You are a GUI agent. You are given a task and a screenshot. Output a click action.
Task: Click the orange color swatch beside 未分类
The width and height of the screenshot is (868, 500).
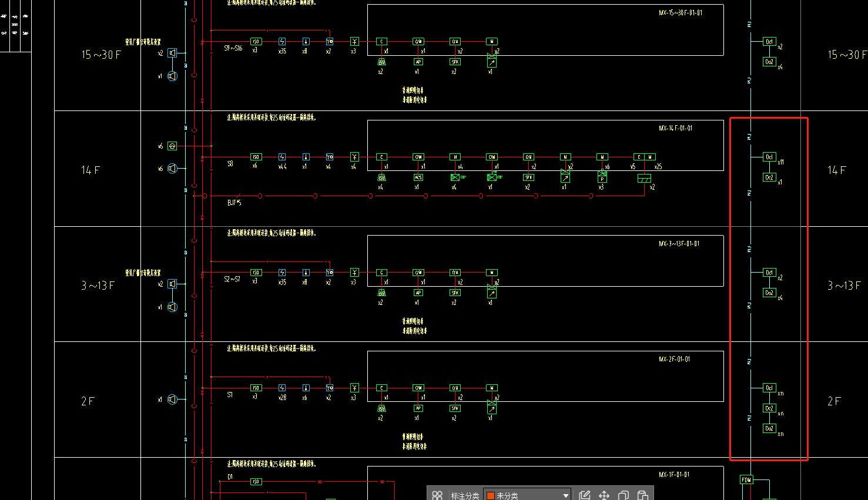491,496
